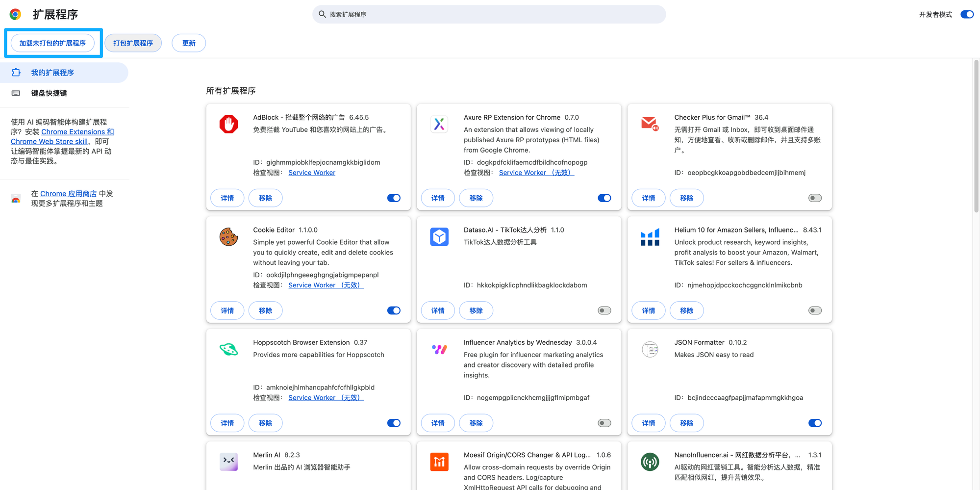Disable the JSON Formatter toggle
Viewport: 980px width, 490px height.
pos(815,423)
